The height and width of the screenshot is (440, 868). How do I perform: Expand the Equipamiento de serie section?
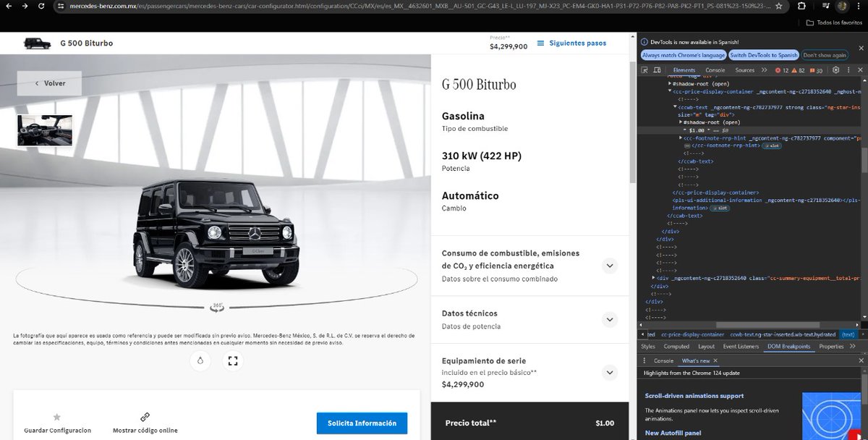click(610, 373)
